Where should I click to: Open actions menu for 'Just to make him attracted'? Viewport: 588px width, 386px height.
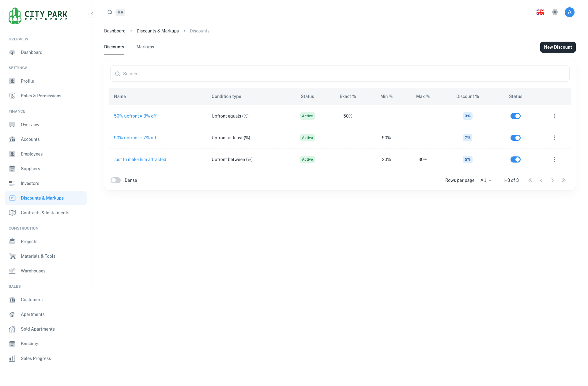554,159
